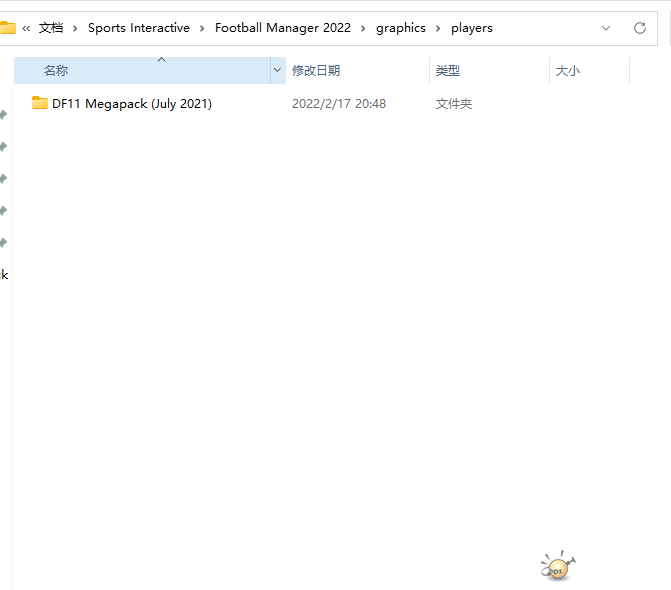671x590 pixels.
Task: Open the 名称 column filter dropdown arrow
Action: coord(277,71)
